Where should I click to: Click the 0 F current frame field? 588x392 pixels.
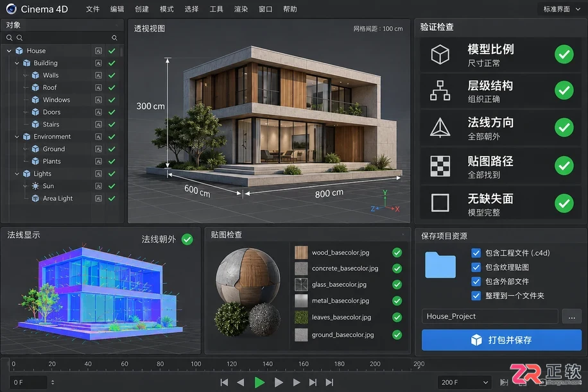coord(28,382)
